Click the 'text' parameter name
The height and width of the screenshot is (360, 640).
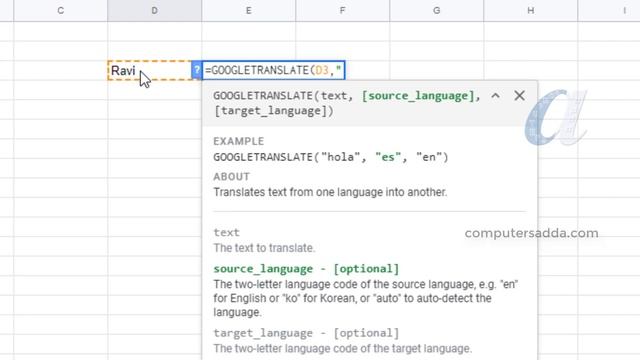(x=227, y=233)
